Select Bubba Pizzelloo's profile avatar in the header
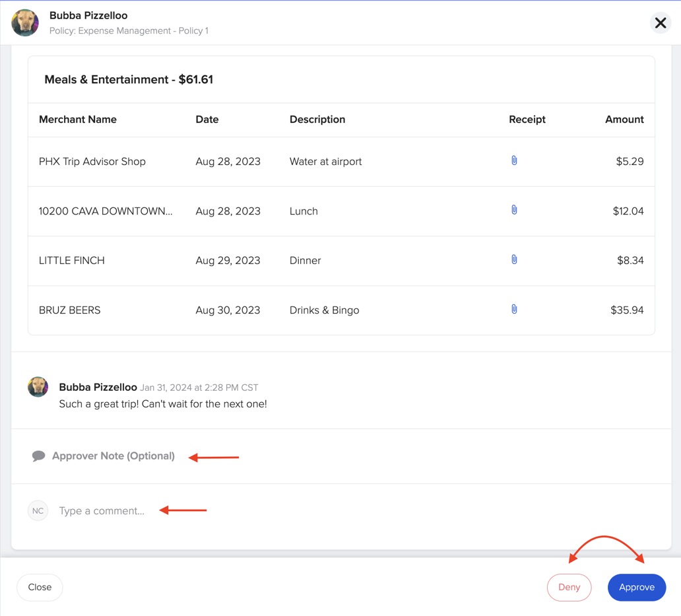 pos(24,22)
